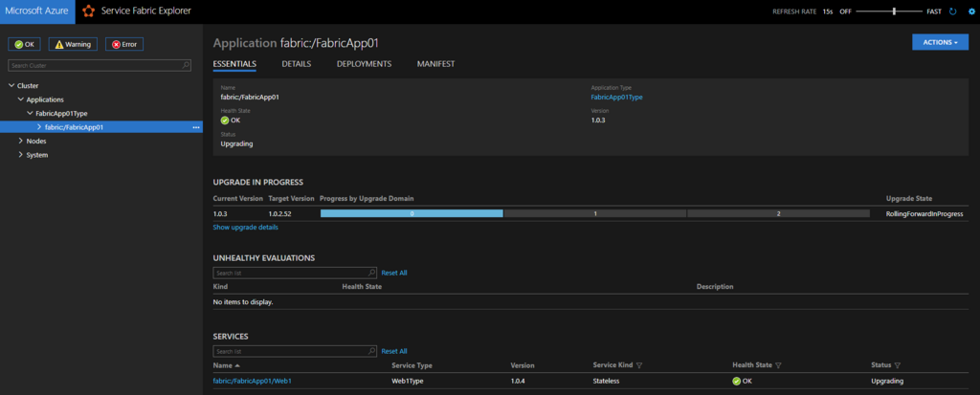The image size is (980, 395).
Task: Adjust the refresh rate slider handle
Action: pos(895,11)
